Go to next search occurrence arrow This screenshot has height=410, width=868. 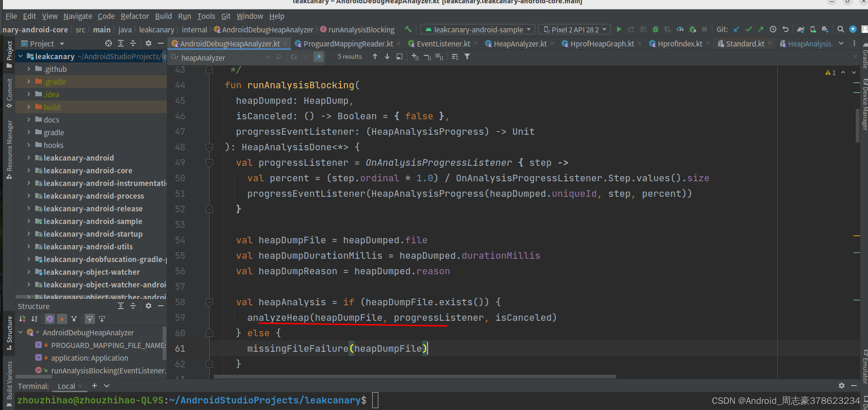tap(387, 56)
